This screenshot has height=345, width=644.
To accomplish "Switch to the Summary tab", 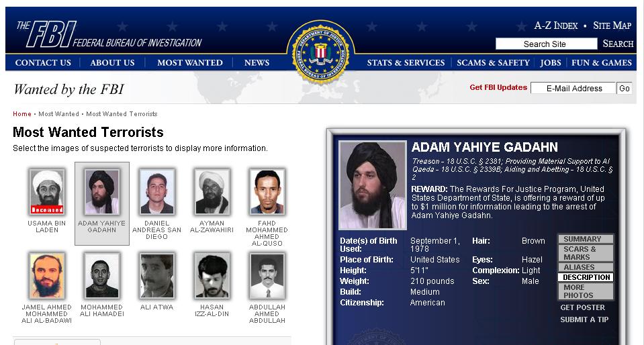I will (x=586, y=239).
